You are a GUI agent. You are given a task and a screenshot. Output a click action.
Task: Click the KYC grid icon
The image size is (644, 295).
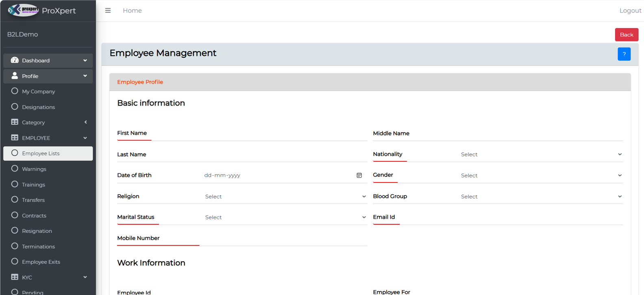(x=15, y=277)
